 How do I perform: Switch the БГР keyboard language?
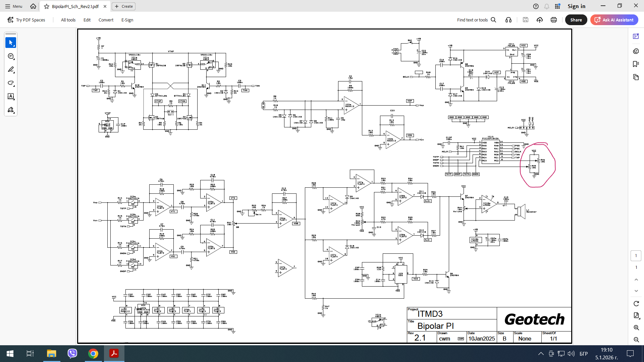pyautogui.click(x=584, y=354)
